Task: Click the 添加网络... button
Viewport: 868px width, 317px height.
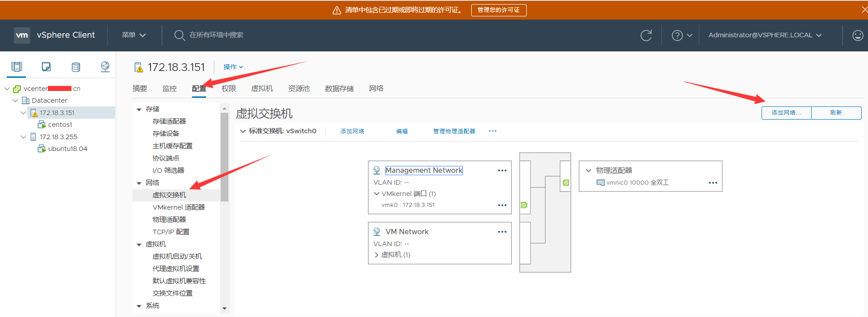Action: pos(787,113)
